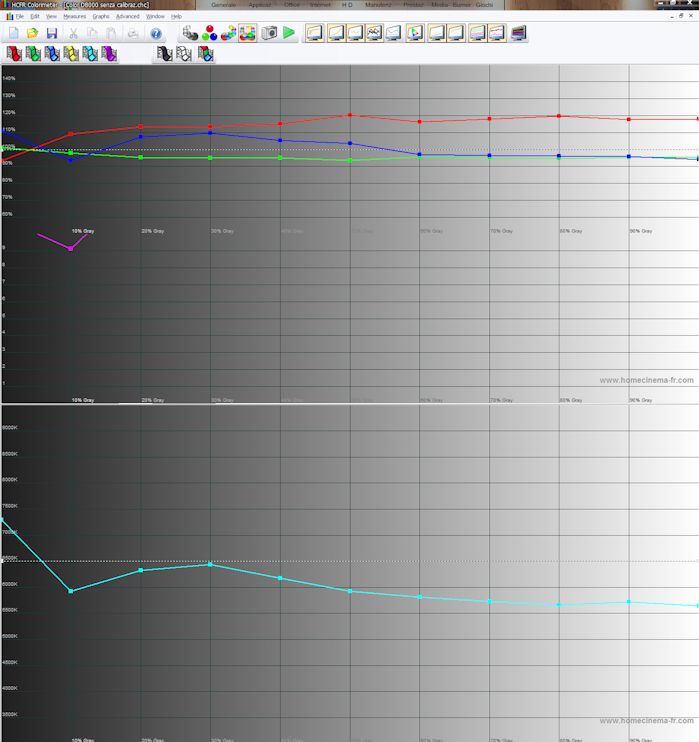Open the Graphs menu
Screen dimensions: 699x742
101,16
